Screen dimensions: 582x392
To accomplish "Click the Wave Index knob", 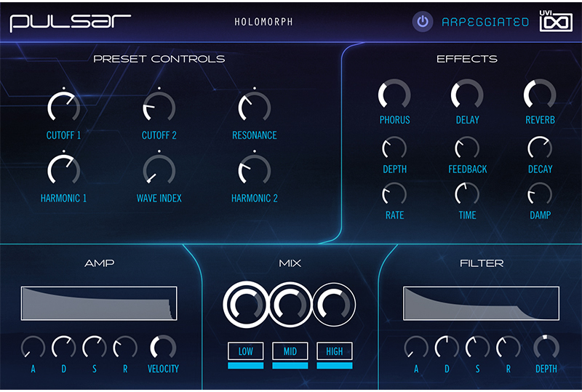I will coord(159,169).
